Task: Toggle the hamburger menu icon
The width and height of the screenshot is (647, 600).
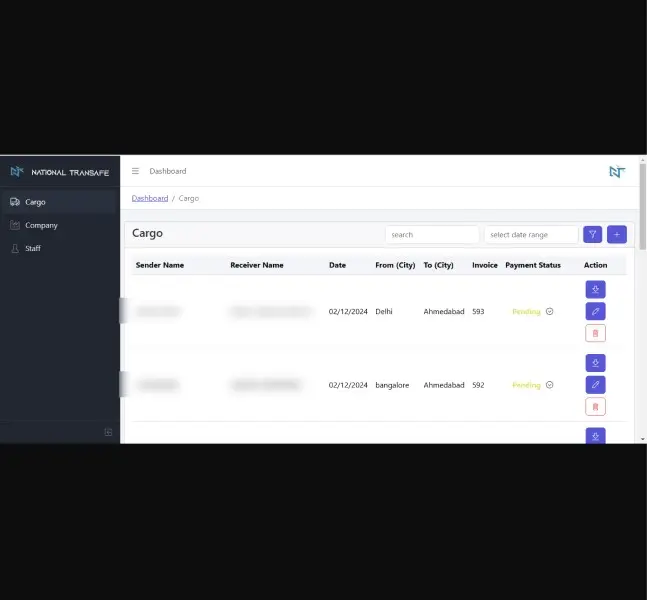Action: coord(135,171)
